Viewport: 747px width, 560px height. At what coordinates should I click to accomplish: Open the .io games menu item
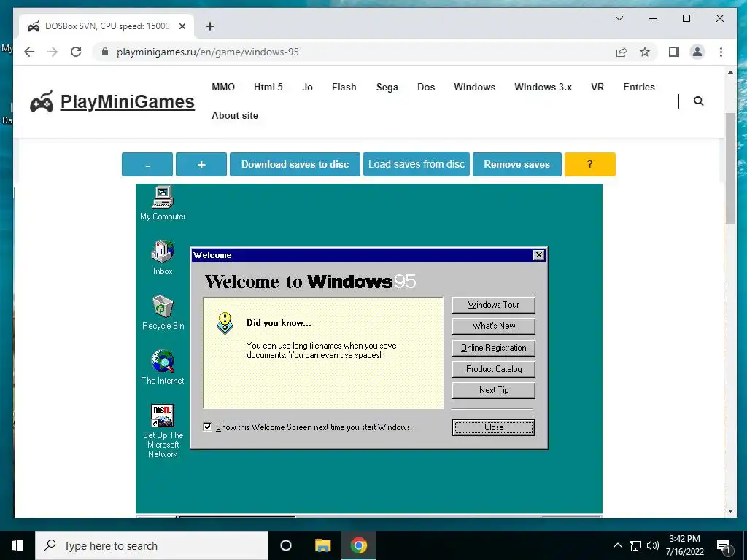pos(307,87)
